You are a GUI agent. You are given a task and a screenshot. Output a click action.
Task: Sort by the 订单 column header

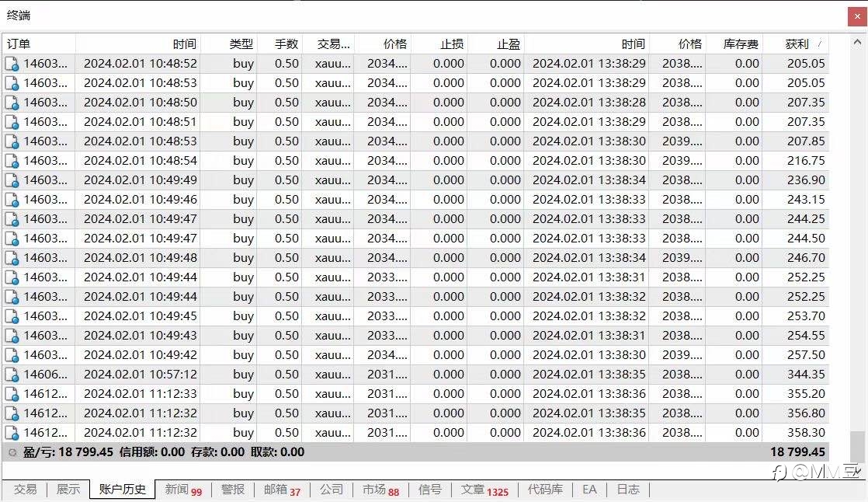click(x=39, y=44)
